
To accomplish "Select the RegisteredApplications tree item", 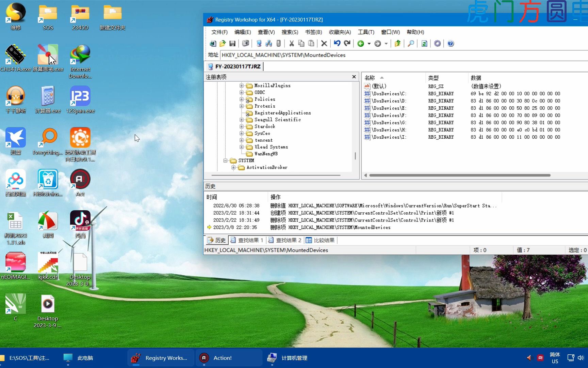I will pos(282,113).
